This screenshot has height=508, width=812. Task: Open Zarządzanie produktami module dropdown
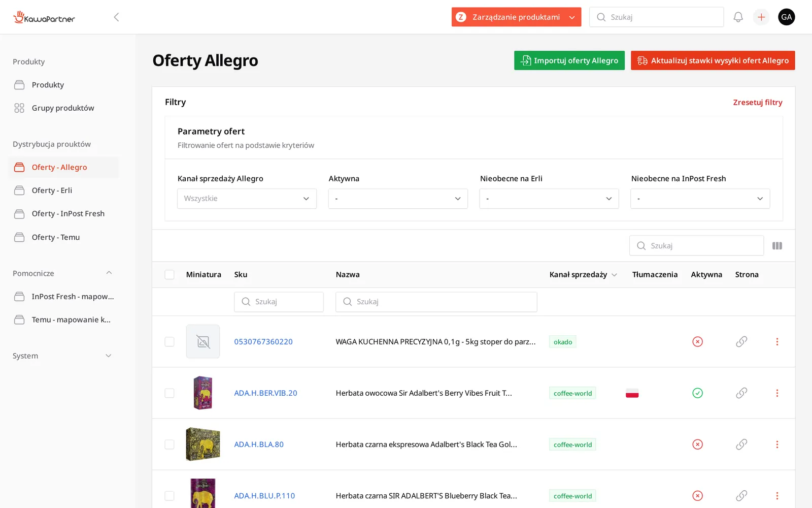pos(516,17)
